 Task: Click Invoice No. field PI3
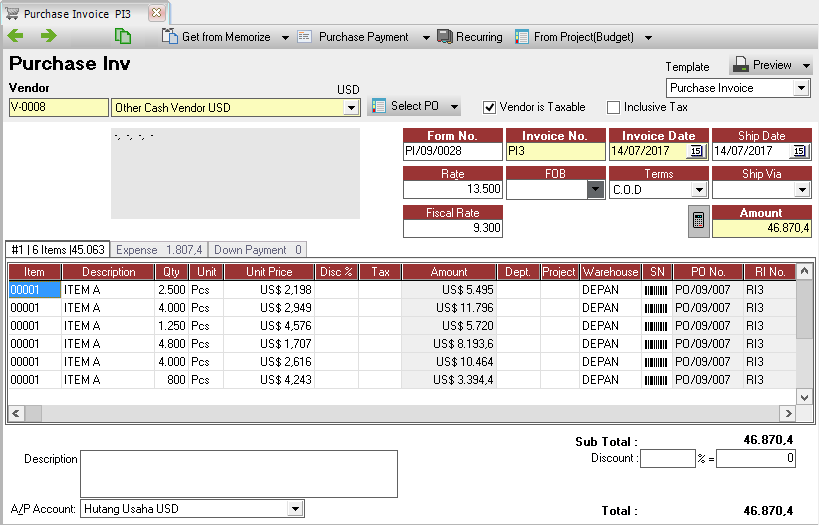point(555,151)
